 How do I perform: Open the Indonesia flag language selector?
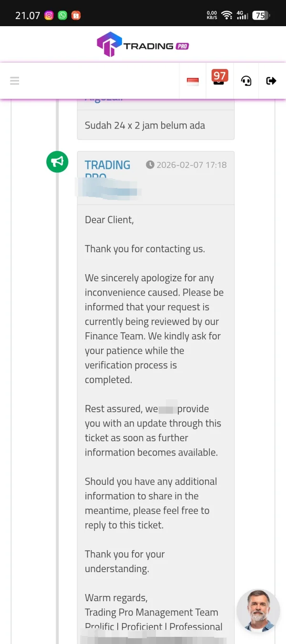point(193,81)
